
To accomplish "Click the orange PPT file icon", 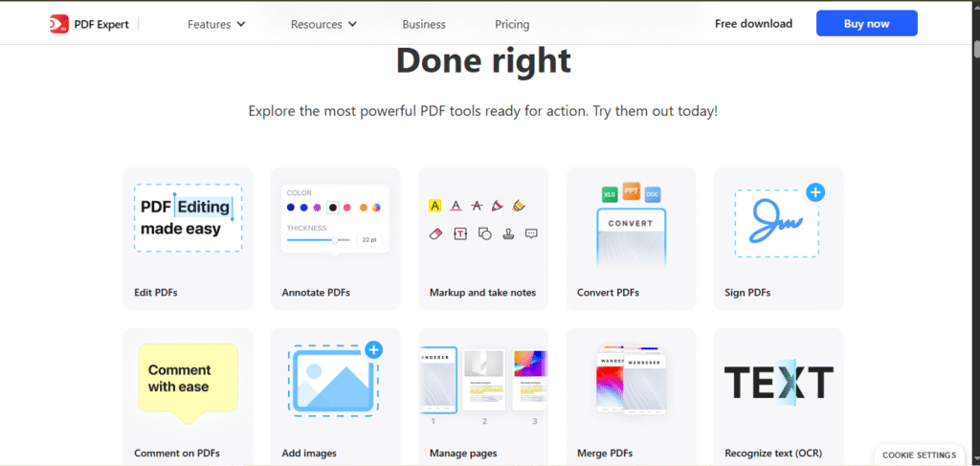I will point(631,189).
